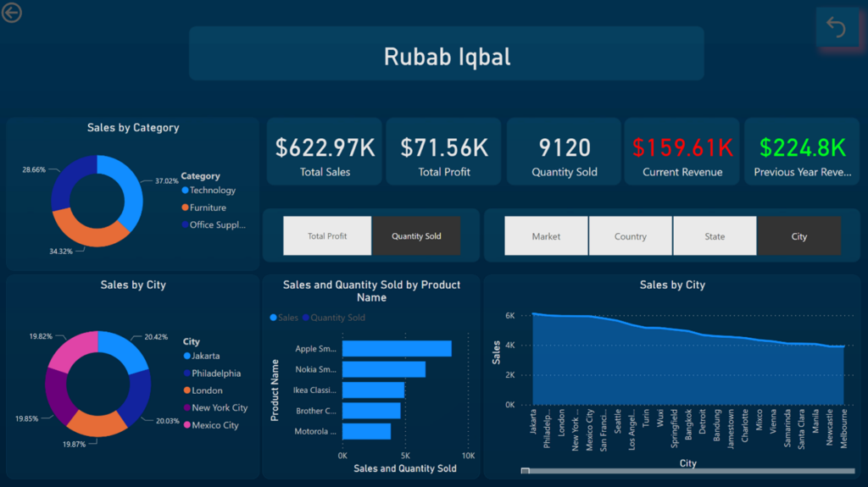The width and height of the screenshot is (868, 487).
Task: Toggle the Quantity Sold slicer button
Action: tap(416, 236)
